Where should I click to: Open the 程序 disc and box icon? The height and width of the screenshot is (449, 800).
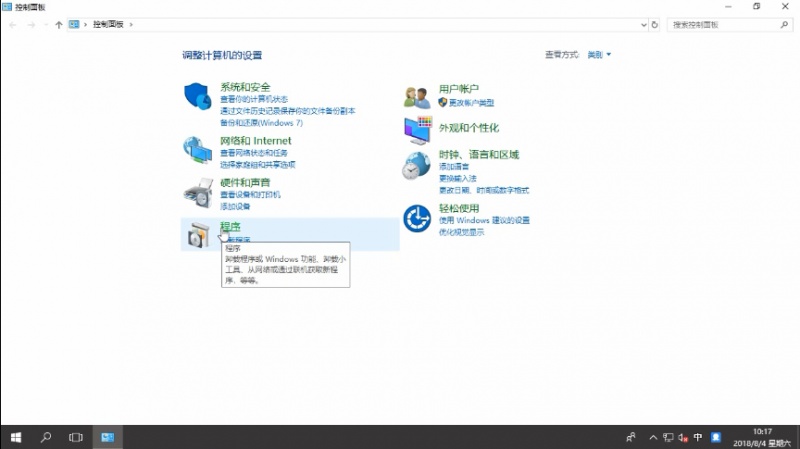(x=198, y=235)
